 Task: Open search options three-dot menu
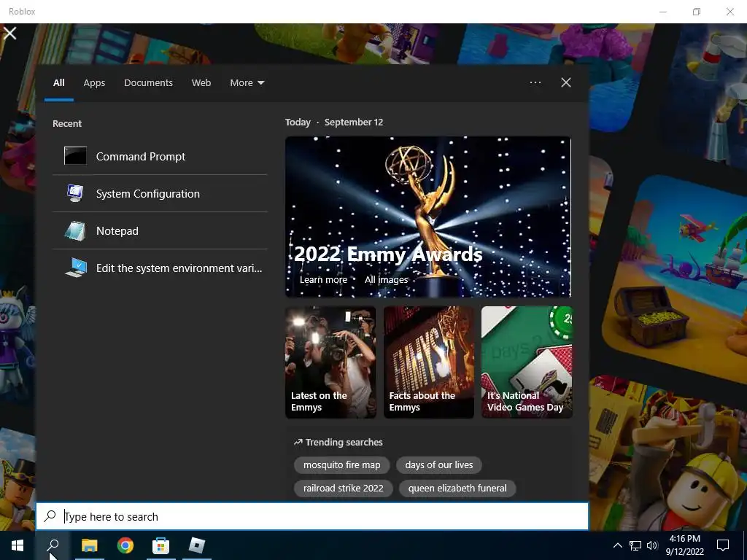point(535,82)
